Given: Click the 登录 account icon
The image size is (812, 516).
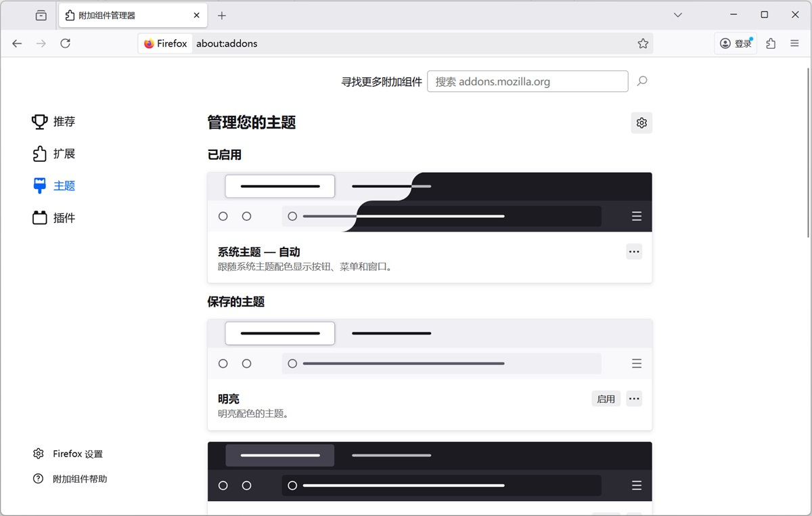Looking at the screenshot, I should (x=735, y=43).
